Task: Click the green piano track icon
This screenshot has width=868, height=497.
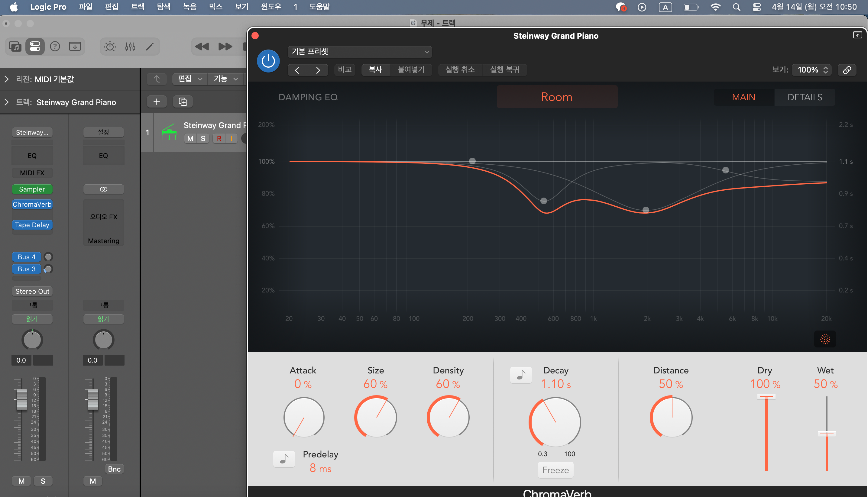Action: click(169, 132)
